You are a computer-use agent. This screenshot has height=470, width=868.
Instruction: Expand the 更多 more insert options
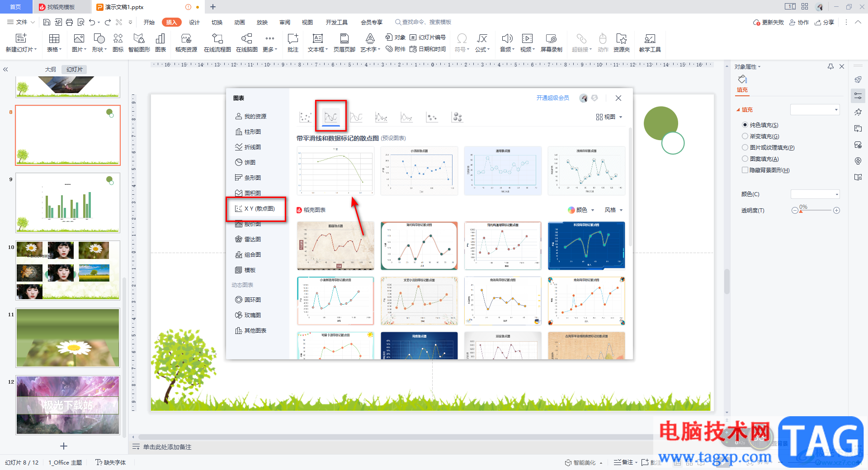pos(270,43)
